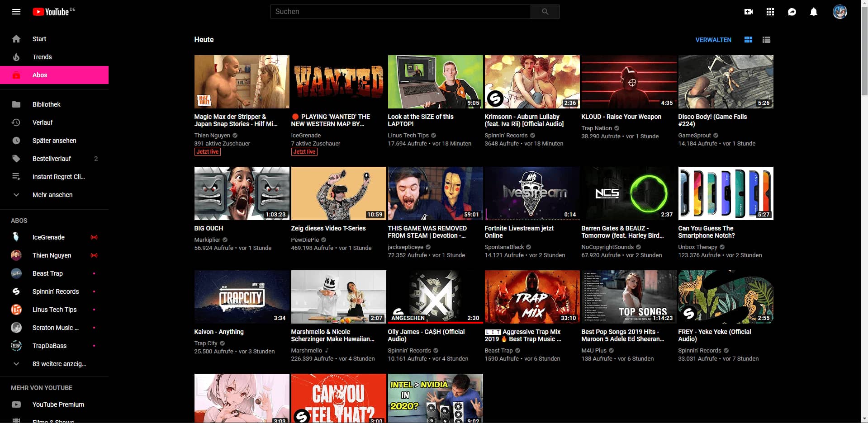Open the BIG OUCH video thumbnail

coord(242,193)
